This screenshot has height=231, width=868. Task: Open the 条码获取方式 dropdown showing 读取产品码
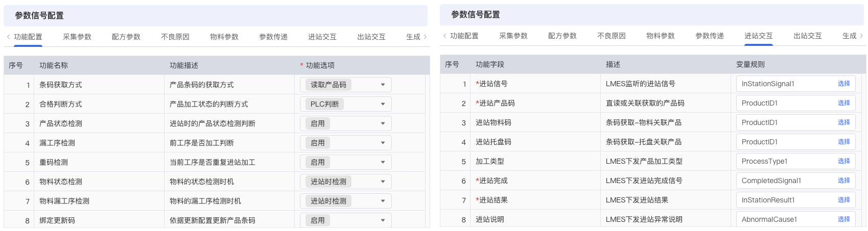346,85
